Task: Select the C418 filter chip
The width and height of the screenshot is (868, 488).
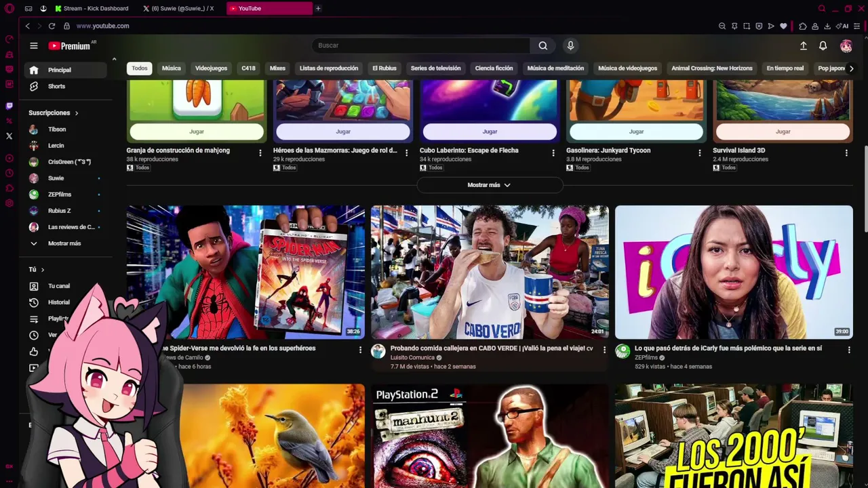Action: [x=248, y=68]
